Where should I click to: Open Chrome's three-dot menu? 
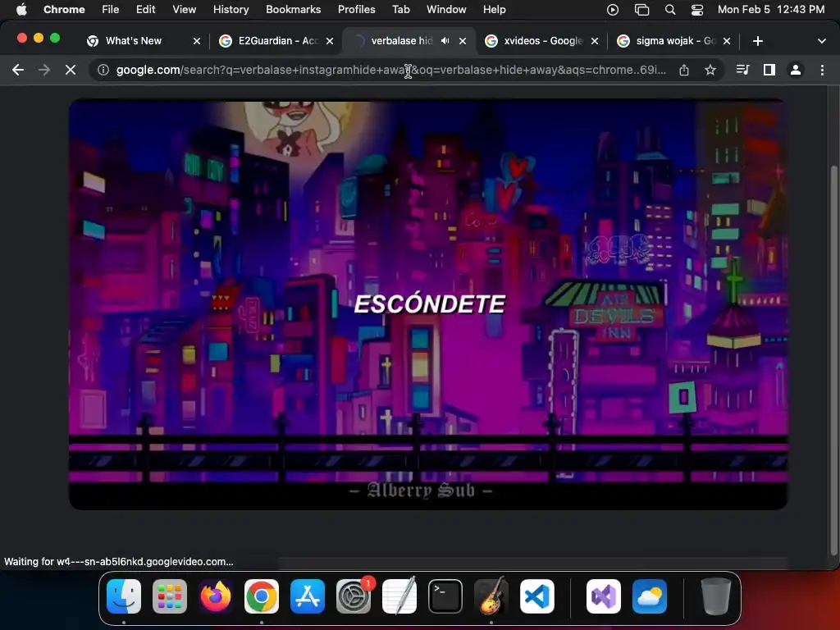coord(822,70)
